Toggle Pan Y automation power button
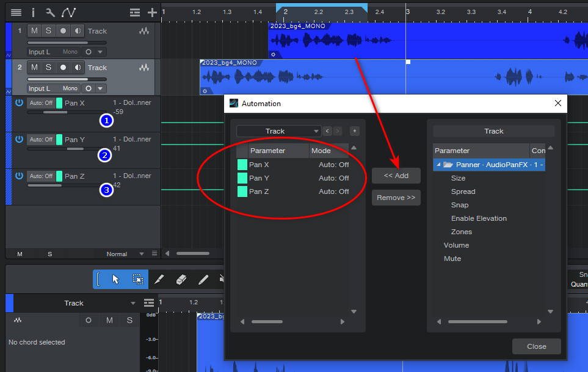The width and height of the screenshot is (588, 372). (20, 140)
